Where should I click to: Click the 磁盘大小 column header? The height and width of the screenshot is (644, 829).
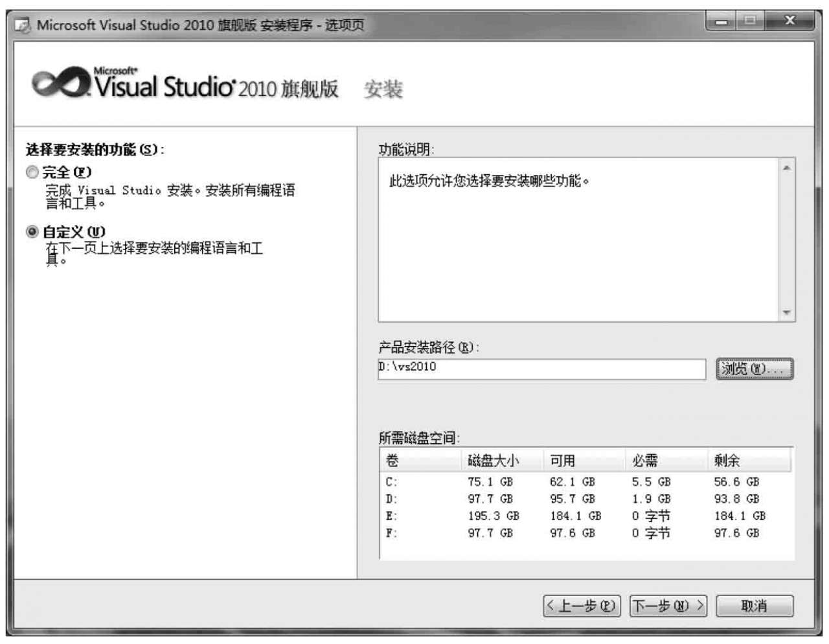(x=502, y=461)
